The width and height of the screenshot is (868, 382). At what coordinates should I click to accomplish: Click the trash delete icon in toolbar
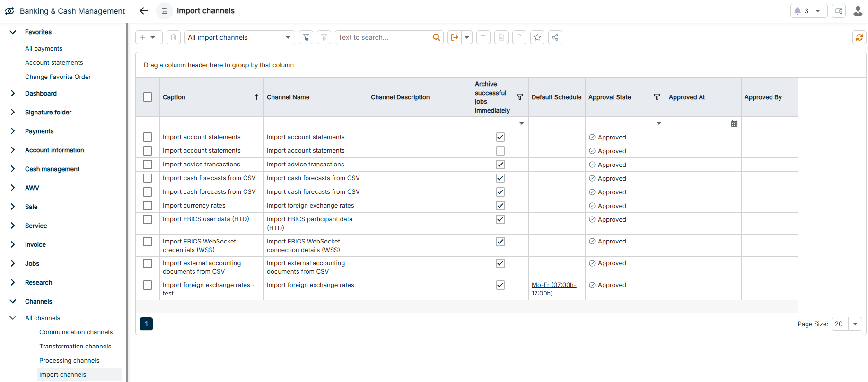click(x=174, y=37)
